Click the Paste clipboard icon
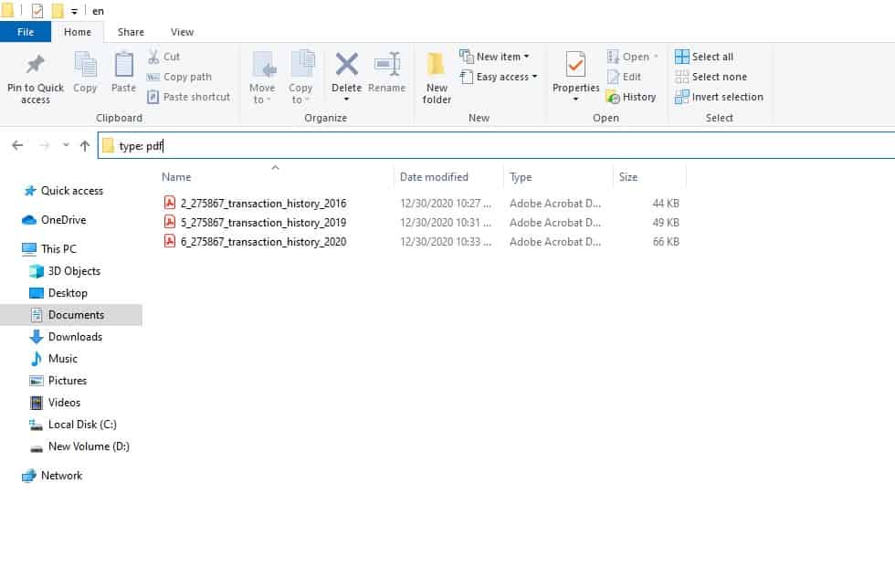The image size is (895, 588). tap(123, 66)
